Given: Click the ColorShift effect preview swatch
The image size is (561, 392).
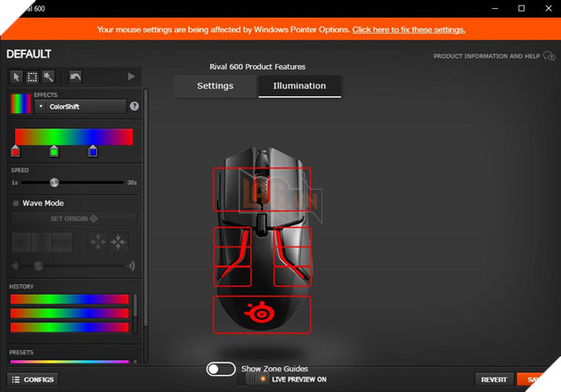Looking at the screenshot, I should [20, 104].
